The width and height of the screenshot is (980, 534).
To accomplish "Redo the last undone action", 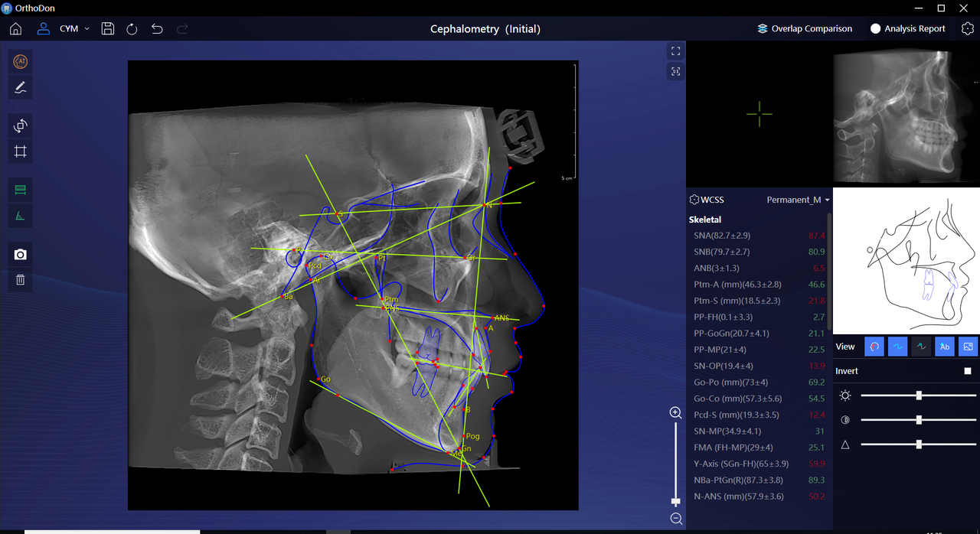I will click(x=182, y=29).
